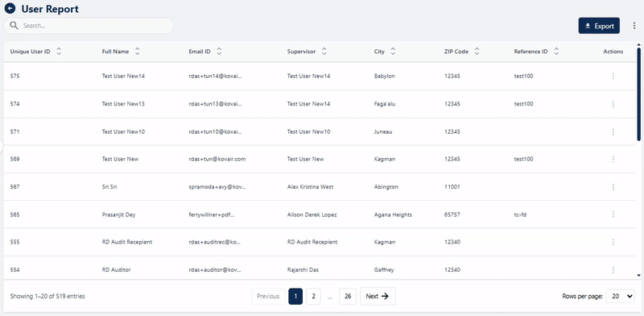Click the supervisor Alex Kristina West

tap(310, 187)
